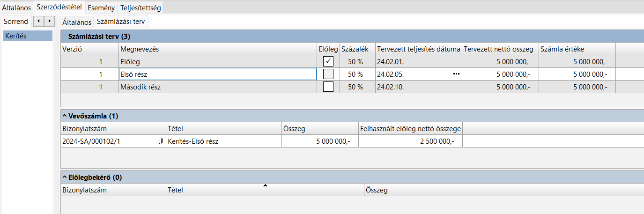Click the right arrow next to Sorrend
This screenshot has height=214, width=644.
coord(49,21)
